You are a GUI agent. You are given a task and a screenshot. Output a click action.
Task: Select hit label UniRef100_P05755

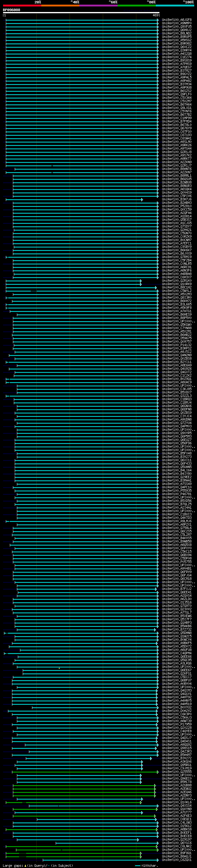[177, 562]
